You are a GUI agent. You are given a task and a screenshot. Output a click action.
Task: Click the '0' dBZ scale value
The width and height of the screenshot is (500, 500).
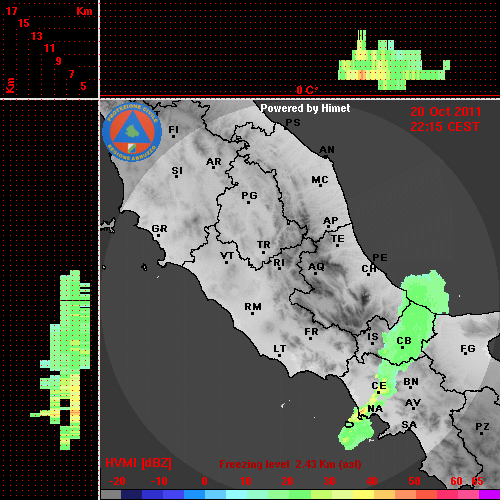tap(204, 481)
